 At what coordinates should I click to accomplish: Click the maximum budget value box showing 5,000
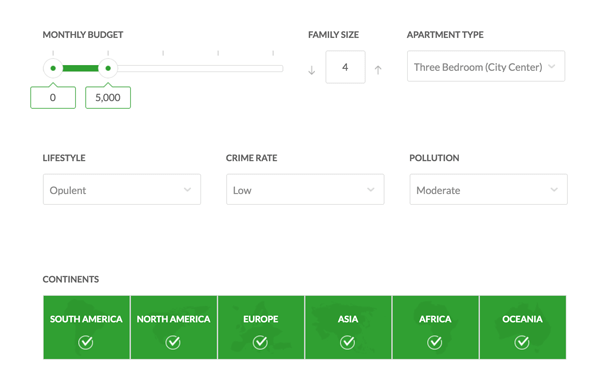click(108, 98)
